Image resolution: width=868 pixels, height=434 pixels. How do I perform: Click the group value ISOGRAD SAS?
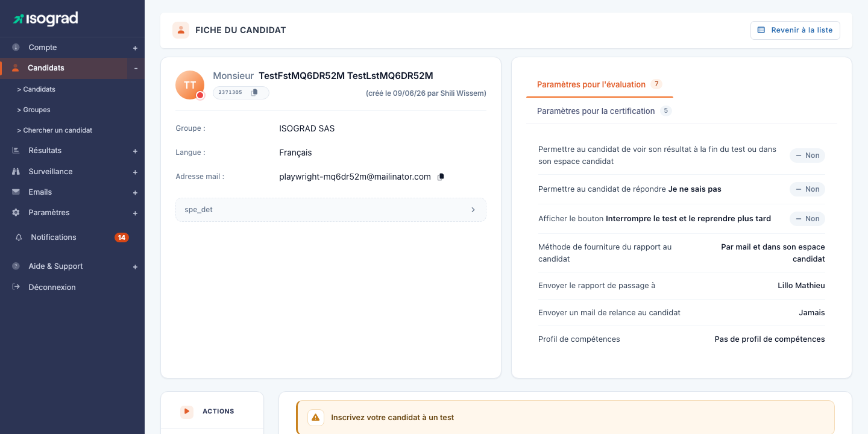tap(307, 128)
